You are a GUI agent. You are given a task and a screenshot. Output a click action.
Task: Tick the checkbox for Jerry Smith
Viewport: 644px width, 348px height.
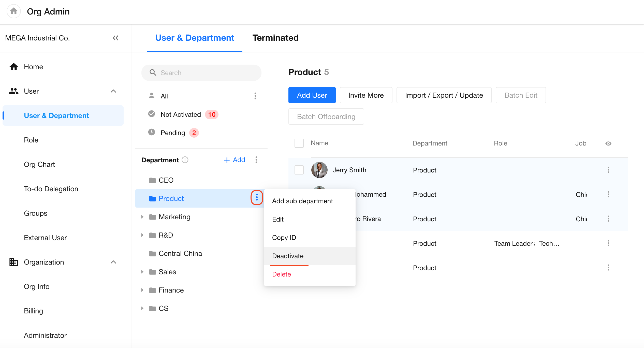[299, 170]
